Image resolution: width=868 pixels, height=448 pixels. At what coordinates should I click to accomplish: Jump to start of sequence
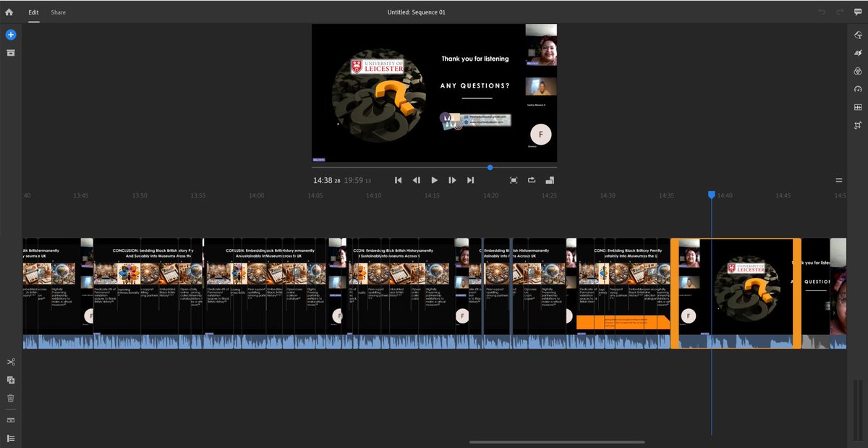[398, 180]
